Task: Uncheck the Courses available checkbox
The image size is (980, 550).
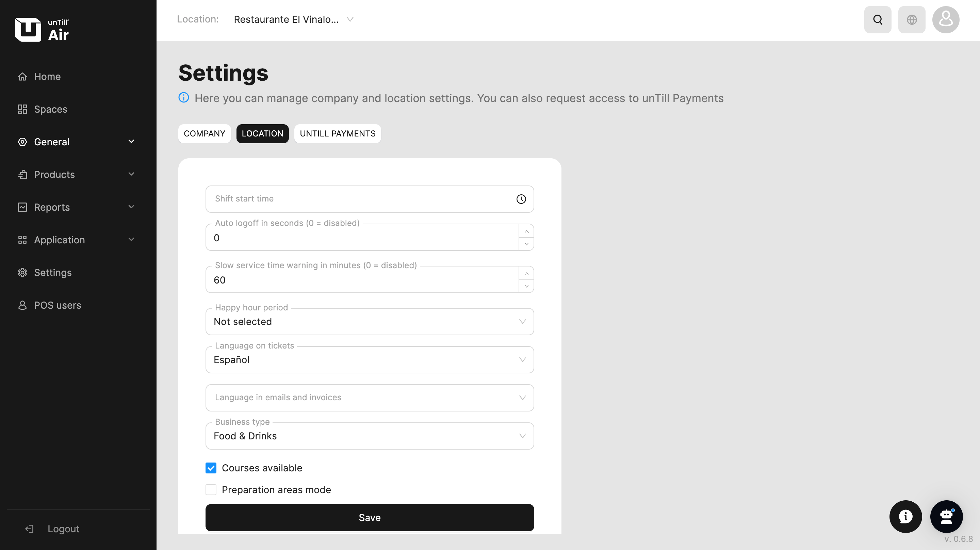Action: click(x=211, y=468)
